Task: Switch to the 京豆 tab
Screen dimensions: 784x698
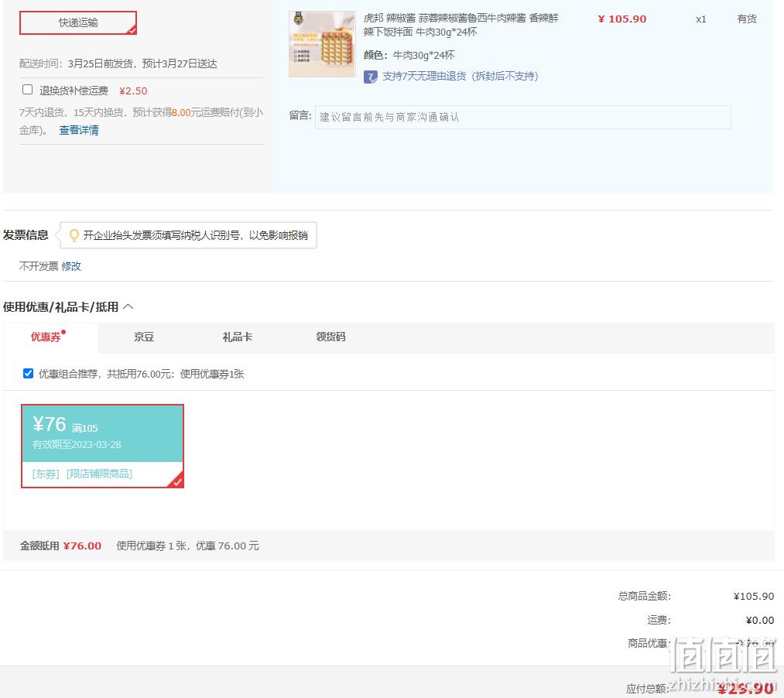Action: point(144,337)
